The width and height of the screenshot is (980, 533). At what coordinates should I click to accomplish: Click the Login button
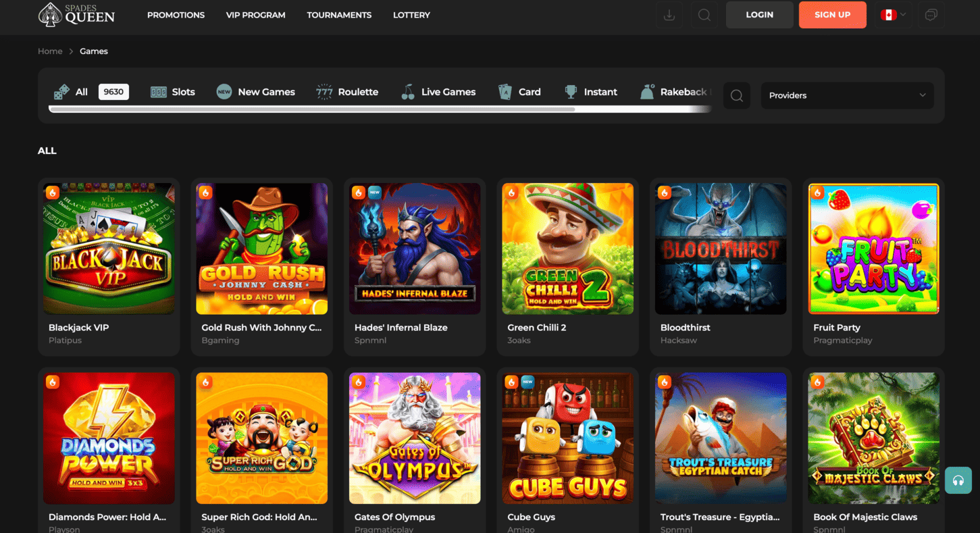[x=760, y=15]
